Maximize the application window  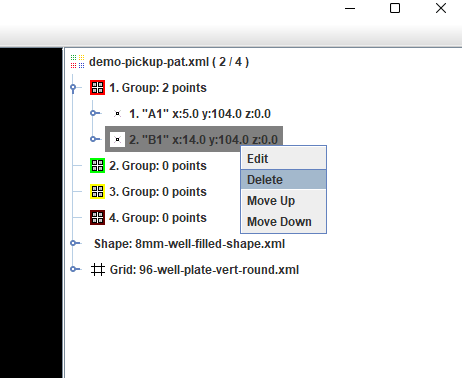(x=395, y=8)
